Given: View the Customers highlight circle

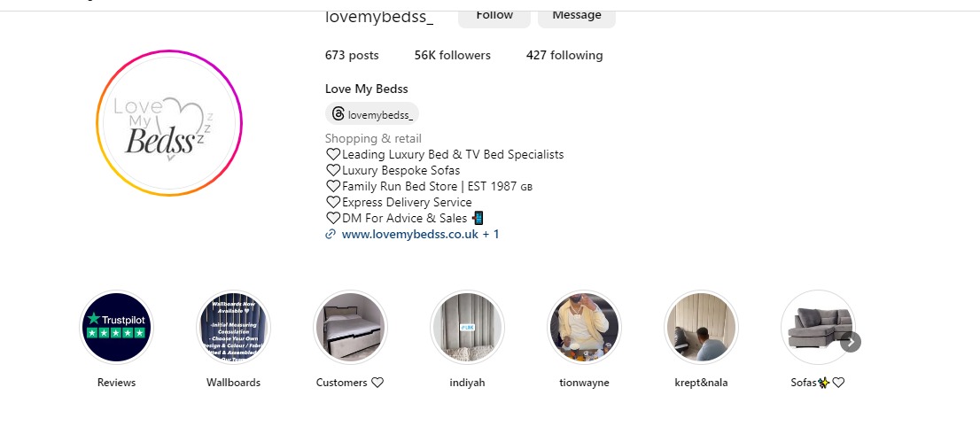Looking at the screenshot, I should click(350, 328).
